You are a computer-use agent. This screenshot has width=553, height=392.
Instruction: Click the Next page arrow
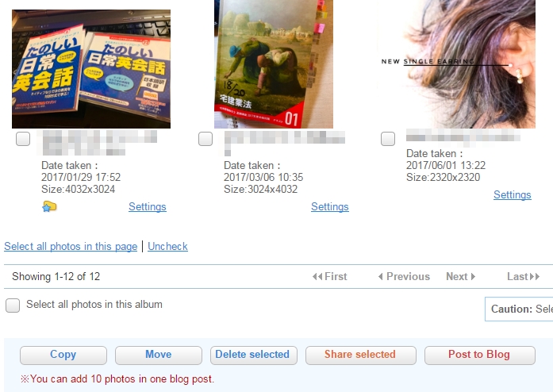473,277
